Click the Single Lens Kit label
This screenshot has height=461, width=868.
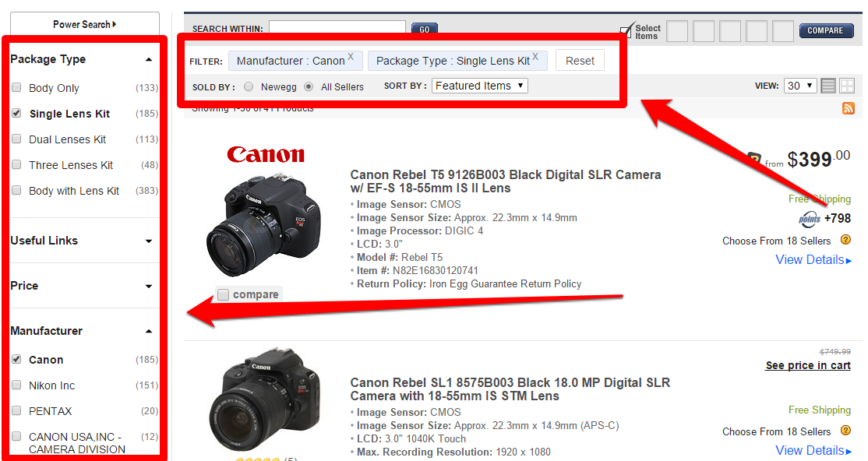coord(70,114)
